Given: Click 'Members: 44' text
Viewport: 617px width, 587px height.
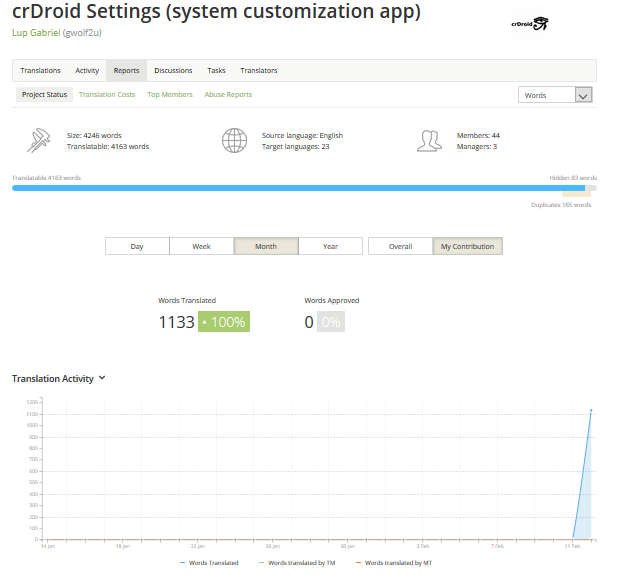Looking at the screenshot, I should pos(478,135).
